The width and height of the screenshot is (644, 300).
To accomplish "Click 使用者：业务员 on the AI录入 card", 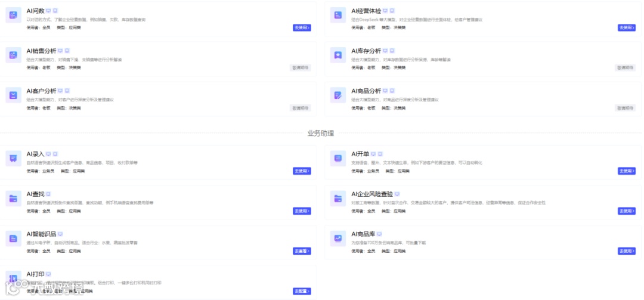I will coord(41,171).
